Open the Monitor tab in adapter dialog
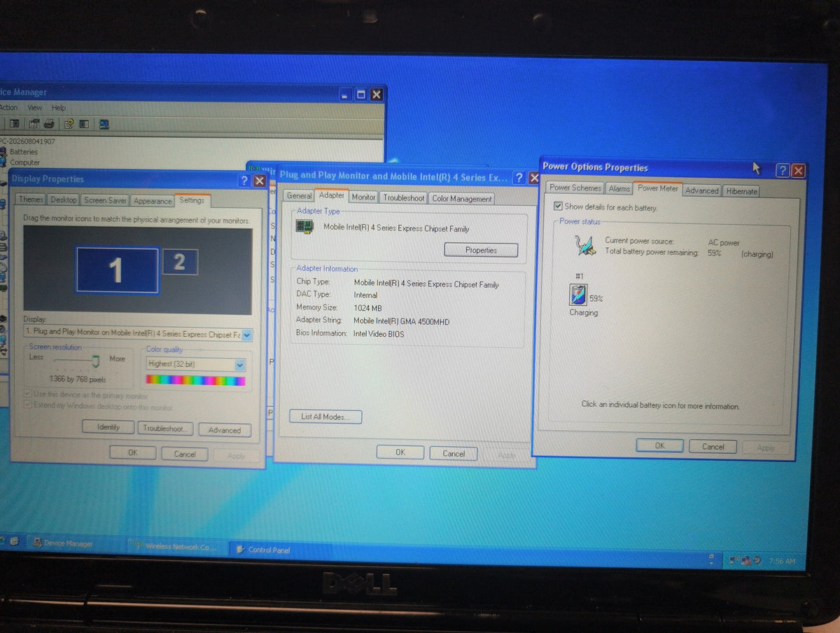Screen dimensions: 840x633 pos(363,197)
